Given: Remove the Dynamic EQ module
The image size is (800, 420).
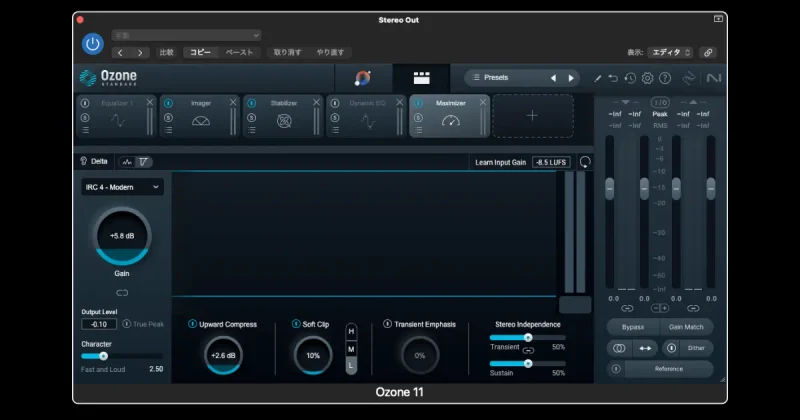Looking at the screenshot, I should point(399,103).
